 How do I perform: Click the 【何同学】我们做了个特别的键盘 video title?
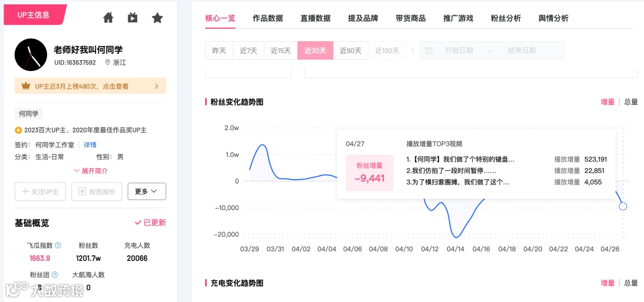[x=460, y=159]
